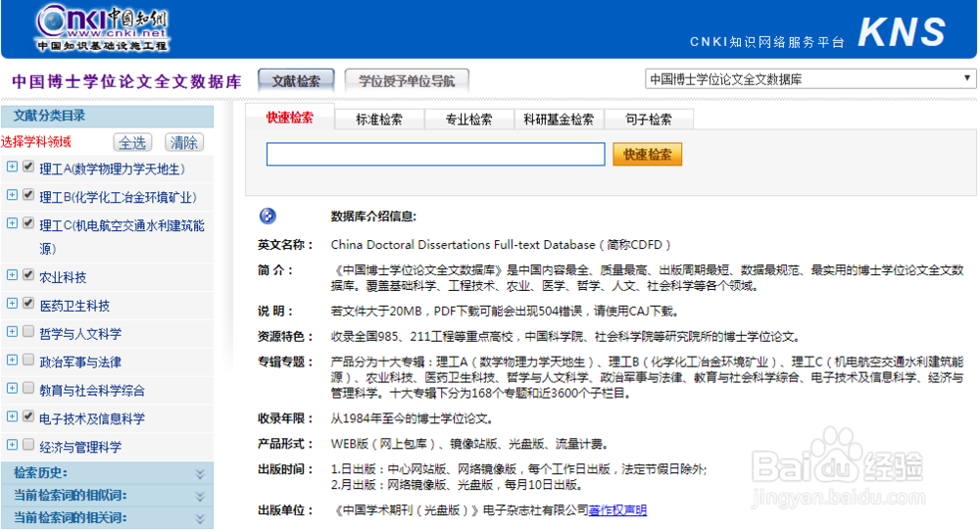Switch to the 标准检索 tab

click(379, 120)
